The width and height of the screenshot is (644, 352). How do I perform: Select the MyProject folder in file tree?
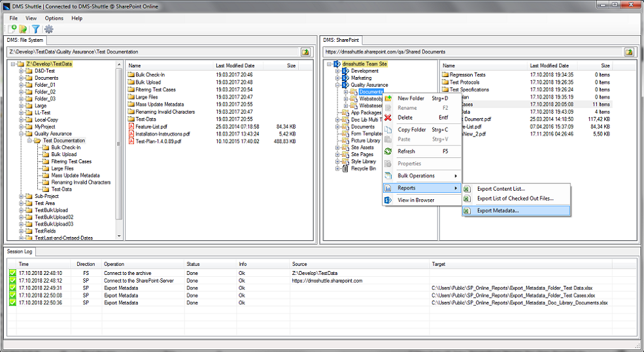pos(44,126)
